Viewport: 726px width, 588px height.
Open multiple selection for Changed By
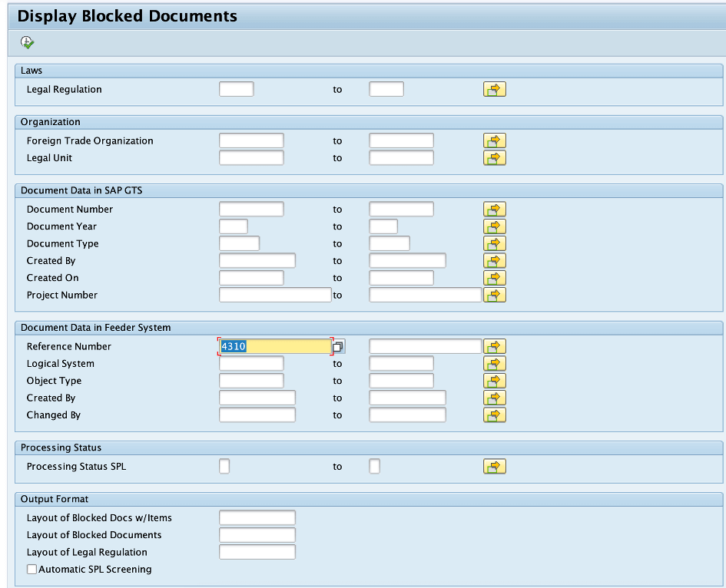click(495, 415)
